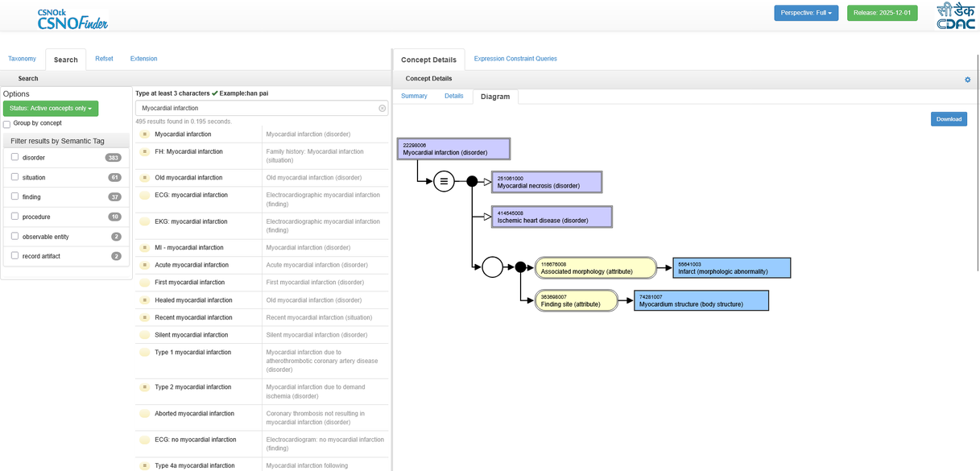This screenshot has width=980, height=471.
Task: Click the empty role group circle in diagram
Action: click(x=492, y=267)
